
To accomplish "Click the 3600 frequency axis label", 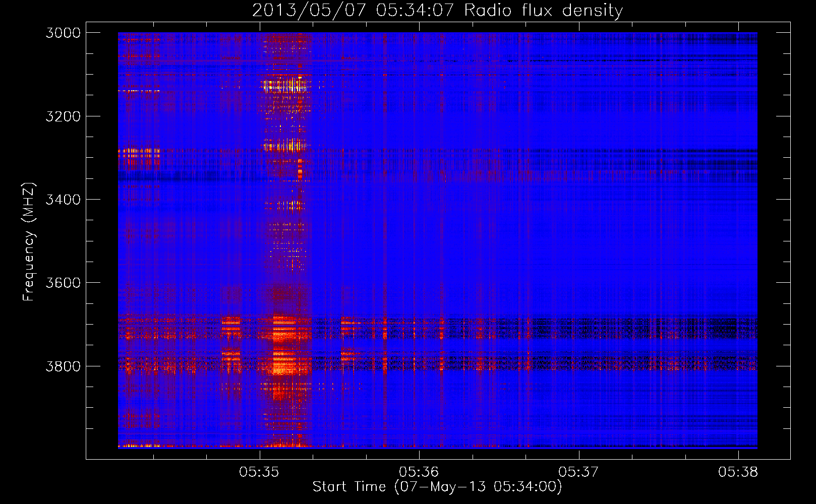I will pos(63,283).
